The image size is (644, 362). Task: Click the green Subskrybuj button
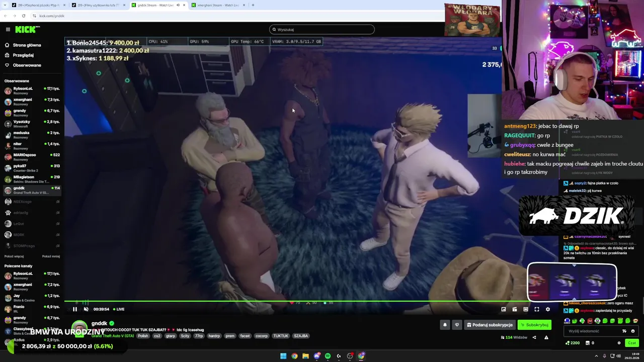pos(534,325)
